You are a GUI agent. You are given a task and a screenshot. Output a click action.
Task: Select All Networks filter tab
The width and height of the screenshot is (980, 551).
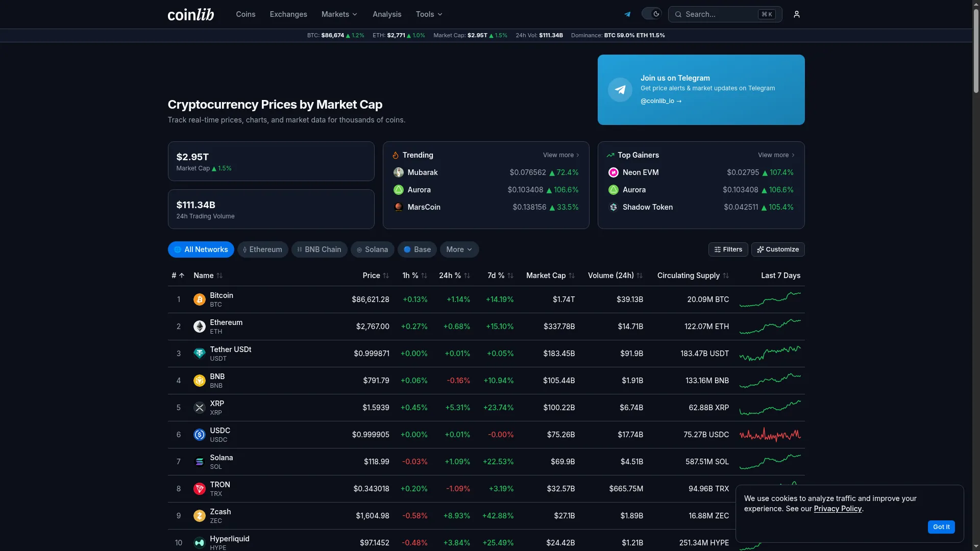pos(201,249)
